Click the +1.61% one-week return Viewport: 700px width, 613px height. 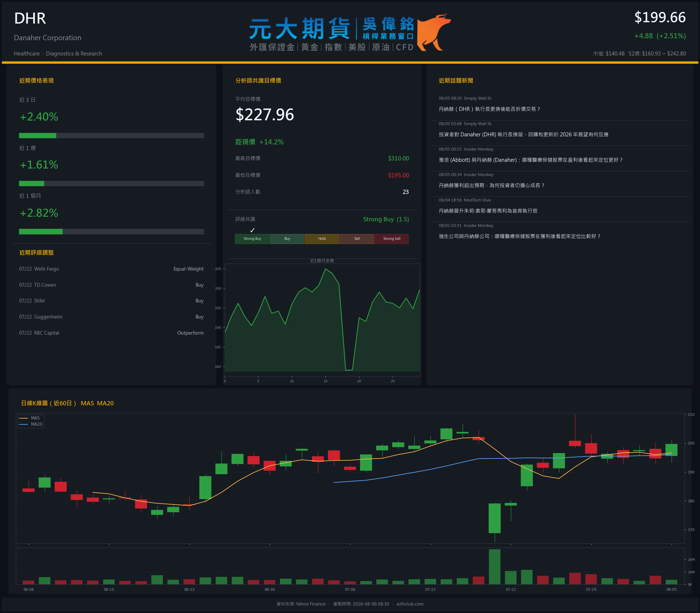click(x=39, y=165)
